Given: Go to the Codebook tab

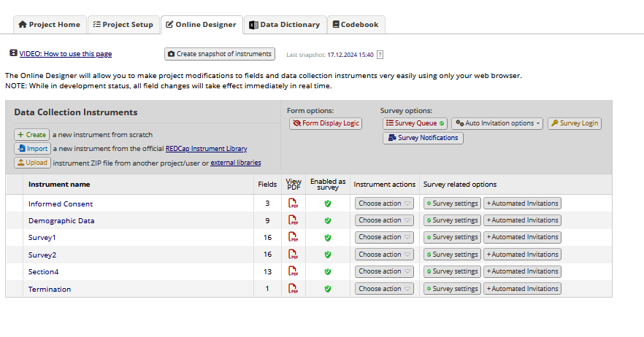Looking at the screenshot, I should (x=356, y=24).
